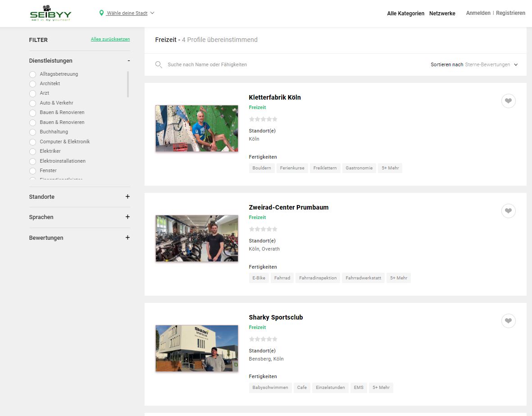Select the Auto & Verkehr filter option
Image resolution: width=532 pixels, height=416 pixels.
click(x=32, y=103)
